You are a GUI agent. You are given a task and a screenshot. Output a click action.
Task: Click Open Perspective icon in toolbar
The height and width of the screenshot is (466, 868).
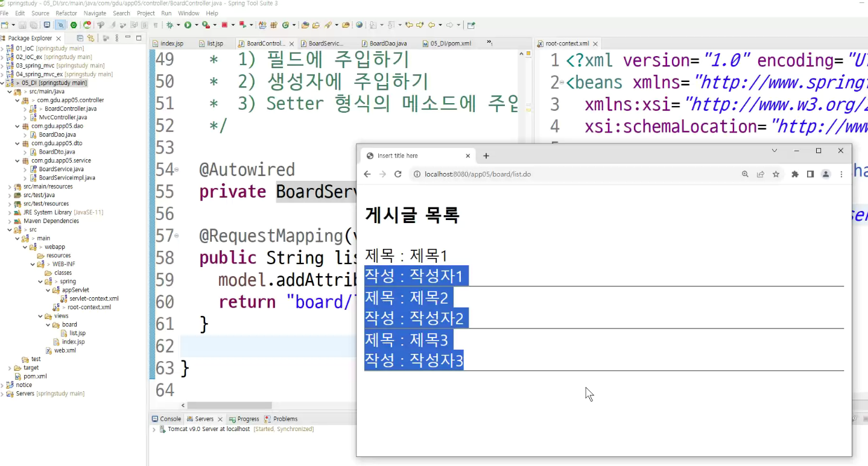[471, 25]
